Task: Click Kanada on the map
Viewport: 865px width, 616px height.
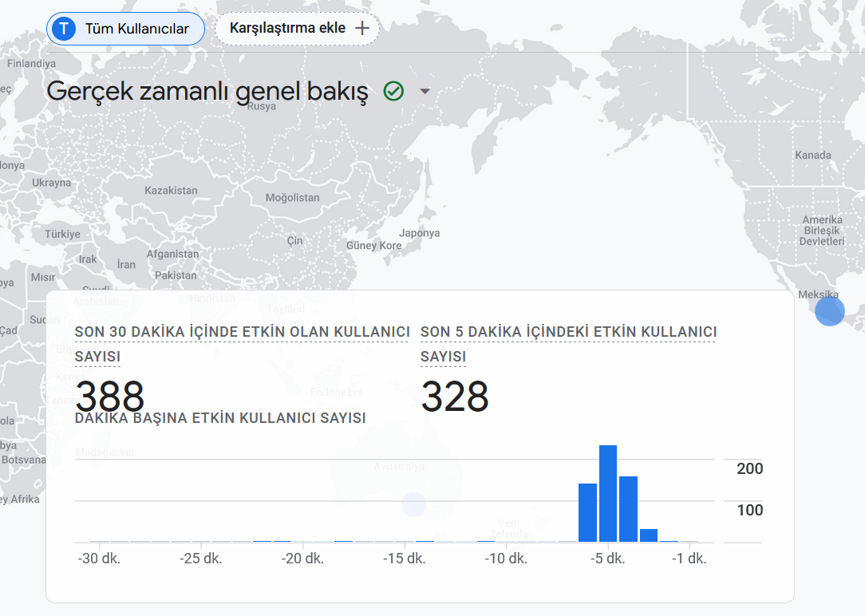Action: (x=813, y=155)
